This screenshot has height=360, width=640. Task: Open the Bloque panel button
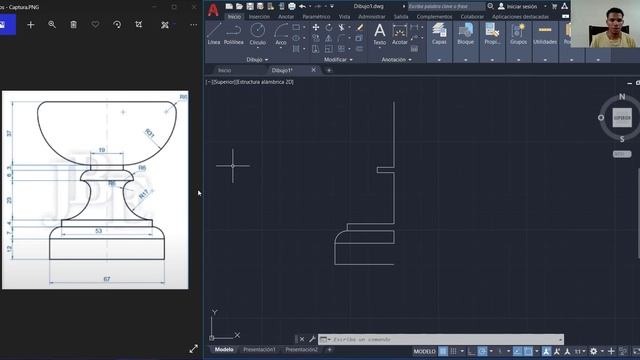pyautogui.click(x=466, y=33)
